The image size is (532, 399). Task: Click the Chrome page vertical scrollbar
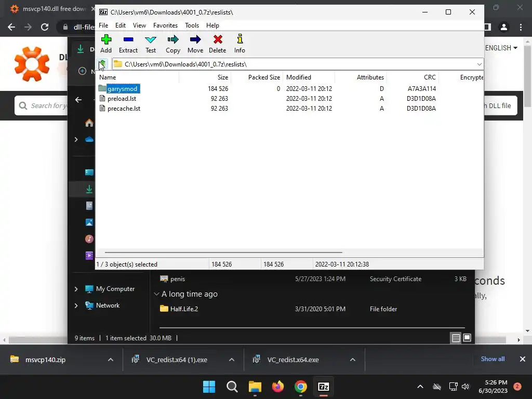click(528, 76)
